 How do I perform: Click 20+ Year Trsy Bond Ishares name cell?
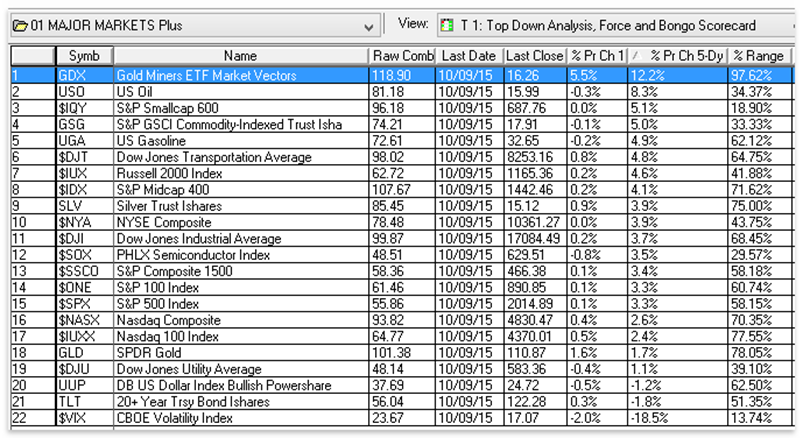point(241,402)
